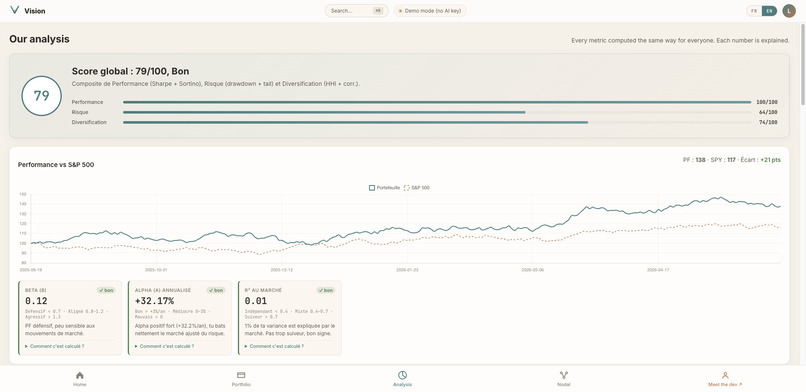Click the 2025-10-31 axis date label
The width and height of the screenshot is (806, 392).
click(157, 270)
